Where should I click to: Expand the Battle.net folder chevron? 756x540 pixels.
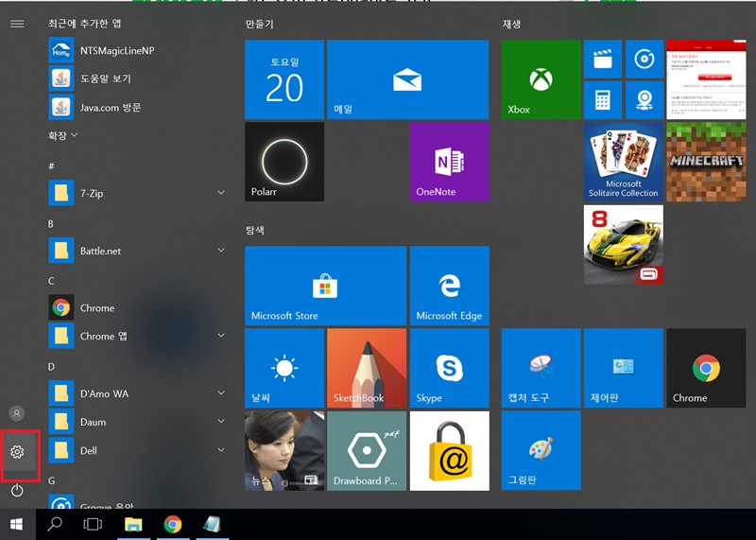click(x=221, y=250)
